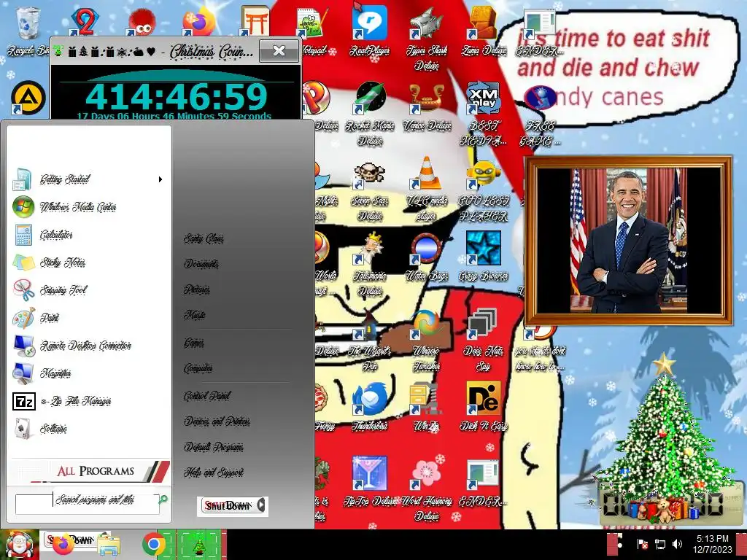This screenshot has height=560, width=747.
Task: Open Computer from the Start menu
Action: pyautogui.click(x=198, y=368)
